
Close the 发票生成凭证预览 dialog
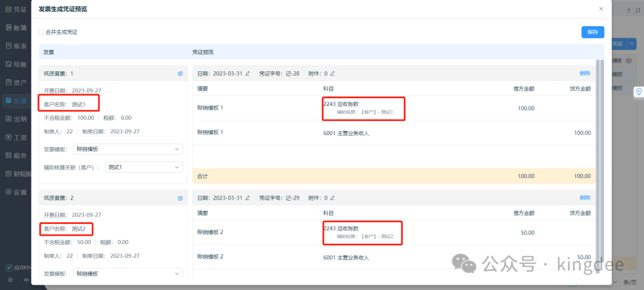click(601, 8)
